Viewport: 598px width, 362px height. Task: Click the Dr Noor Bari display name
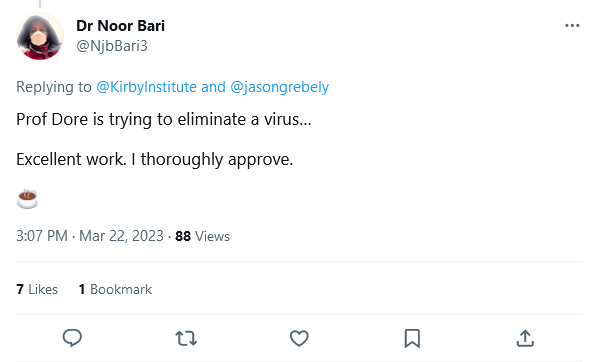click(121, 26)
